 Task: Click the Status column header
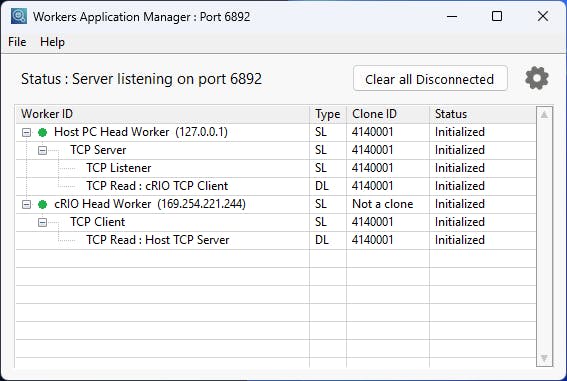point(483,114)
